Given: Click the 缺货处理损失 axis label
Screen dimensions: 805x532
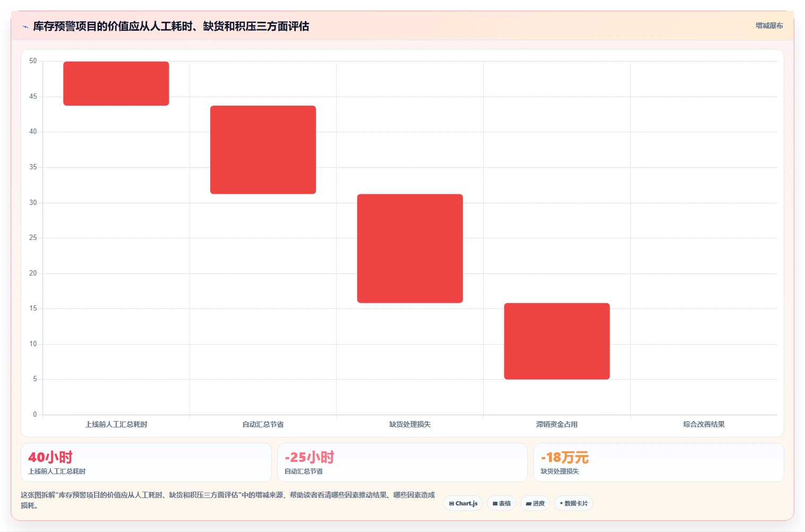Looking at the screenshot, I should (410, 424).
